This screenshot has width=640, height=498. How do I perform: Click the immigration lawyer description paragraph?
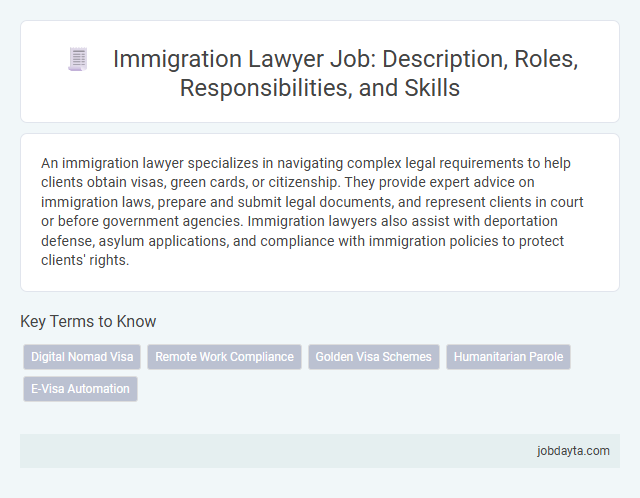point(312,211)
